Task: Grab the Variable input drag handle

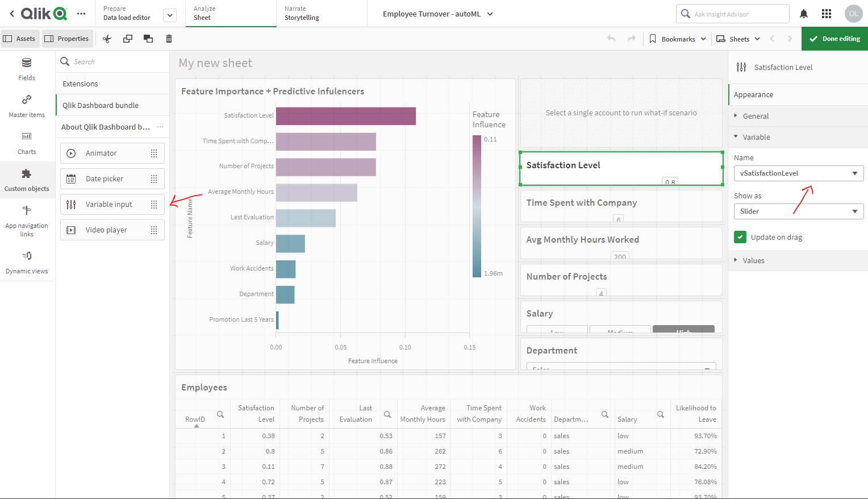Action: pos(154,205)
